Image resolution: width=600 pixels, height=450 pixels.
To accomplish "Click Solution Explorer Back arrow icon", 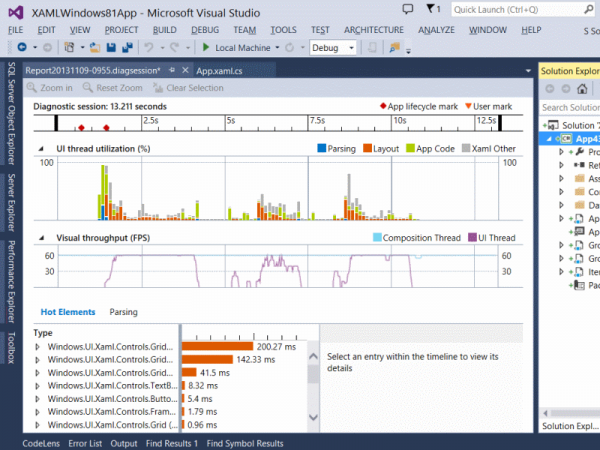I will (549, 89).
